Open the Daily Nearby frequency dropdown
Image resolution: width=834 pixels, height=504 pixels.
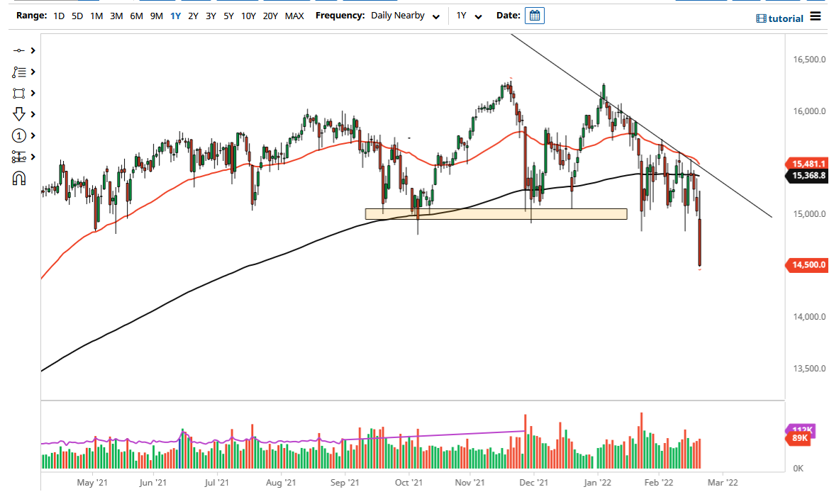pyautogui.click(x=405, y=15)
